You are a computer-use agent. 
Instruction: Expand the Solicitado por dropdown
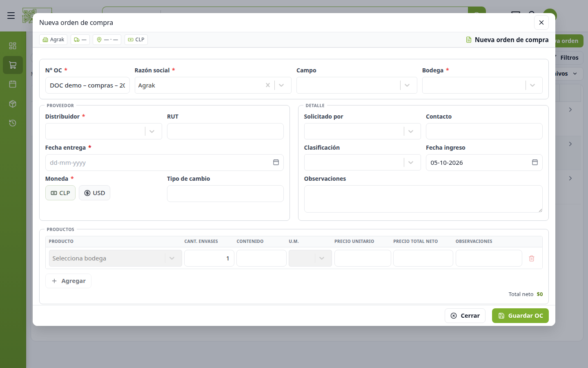411,132
